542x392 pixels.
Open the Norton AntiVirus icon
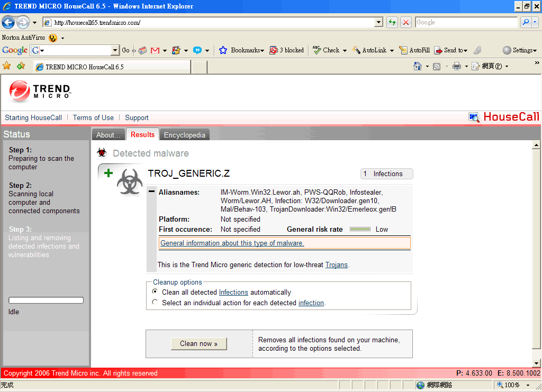[53, 38]
